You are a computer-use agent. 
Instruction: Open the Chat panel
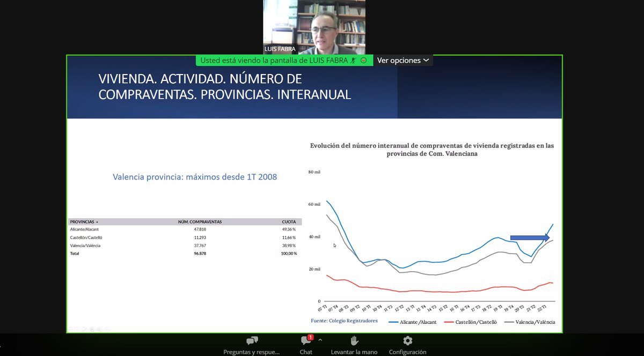[x=306, y=345]
